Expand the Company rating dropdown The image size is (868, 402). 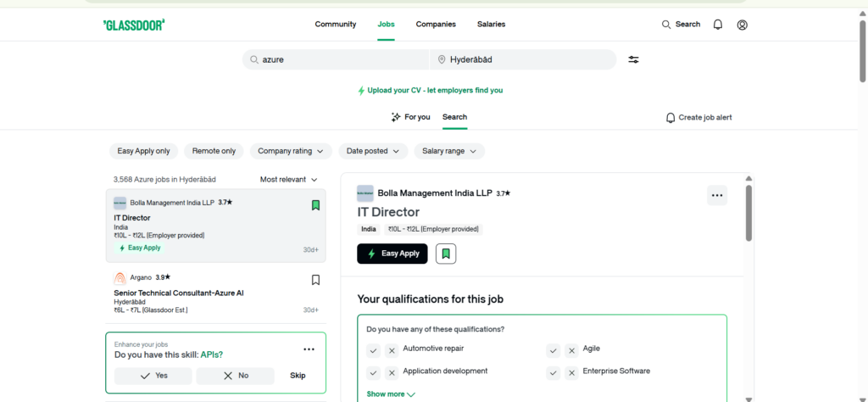[x=291, y=151]
